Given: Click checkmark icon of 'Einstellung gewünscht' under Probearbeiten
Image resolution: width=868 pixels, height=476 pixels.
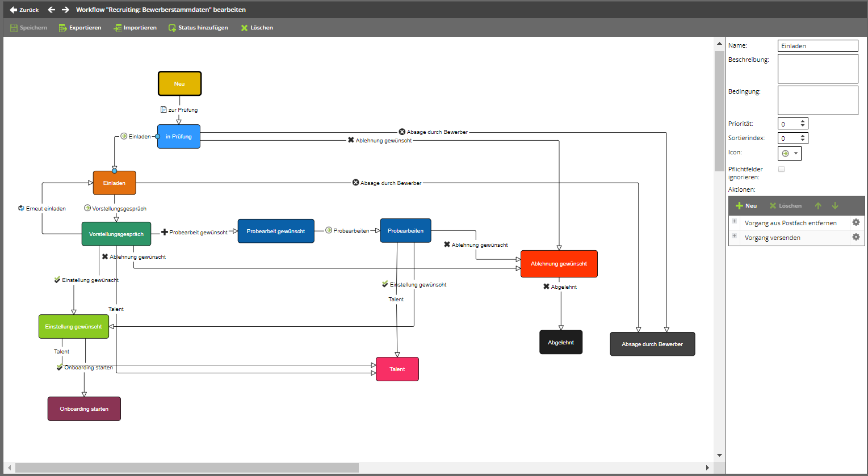Looking at the screenshot, I should pyautogui.click(x=385, y=284).
